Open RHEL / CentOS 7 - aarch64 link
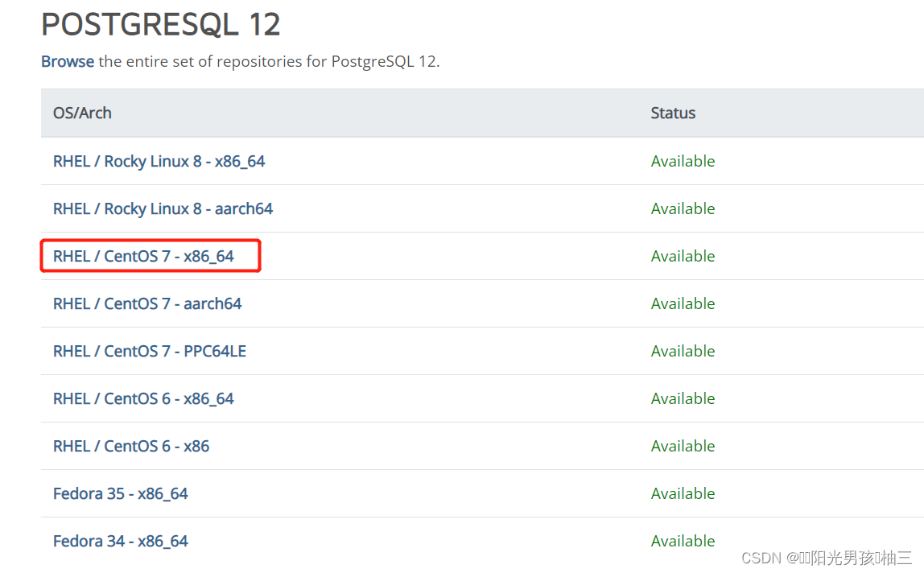Screen dimensions: 924x573 click(147, 303)
